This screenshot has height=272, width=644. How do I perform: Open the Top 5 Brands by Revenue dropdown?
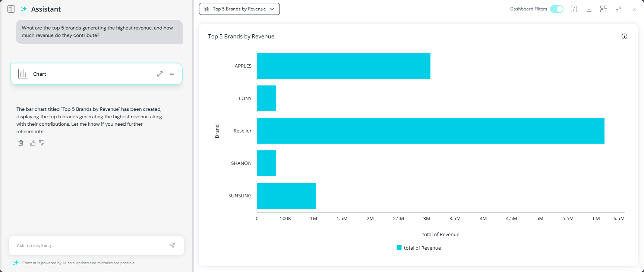[239, 9]
